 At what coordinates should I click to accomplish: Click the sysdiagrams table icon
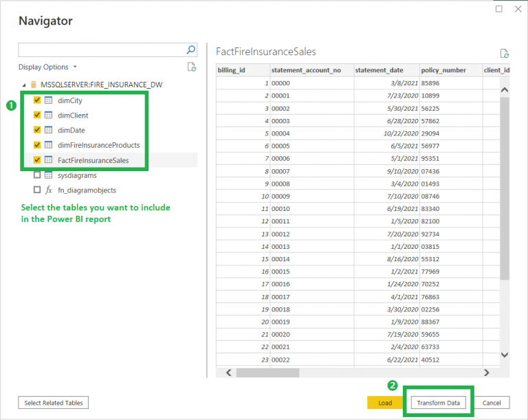pyautogui.click(x=49, y=175)
